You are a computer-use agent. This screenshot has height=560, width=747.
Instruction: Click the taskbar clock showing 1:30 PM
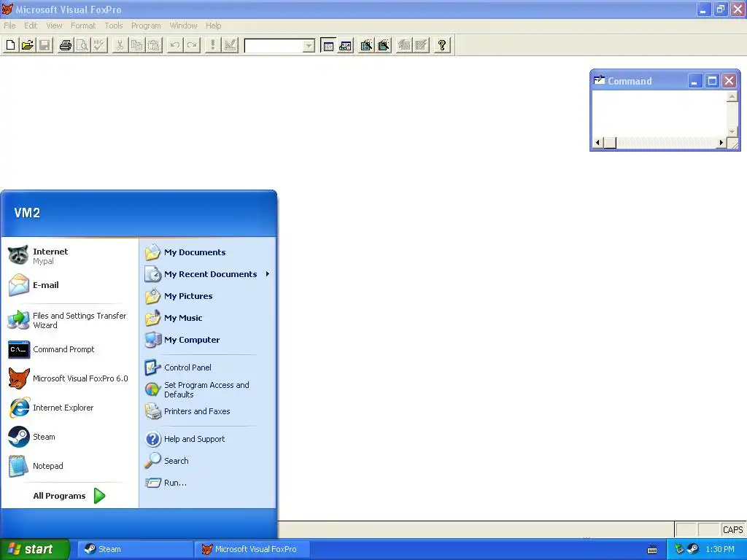coord(720,549)
